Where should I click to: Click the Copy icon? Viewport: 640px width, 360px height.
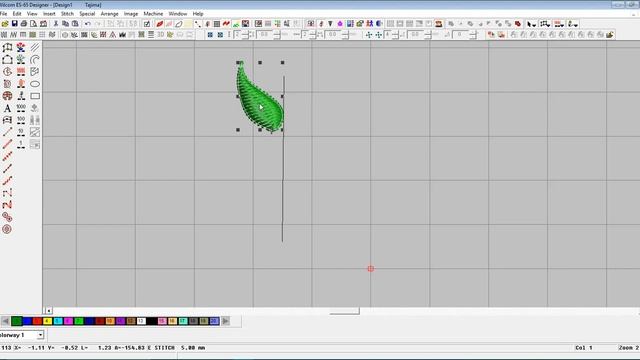pos(65,24)
